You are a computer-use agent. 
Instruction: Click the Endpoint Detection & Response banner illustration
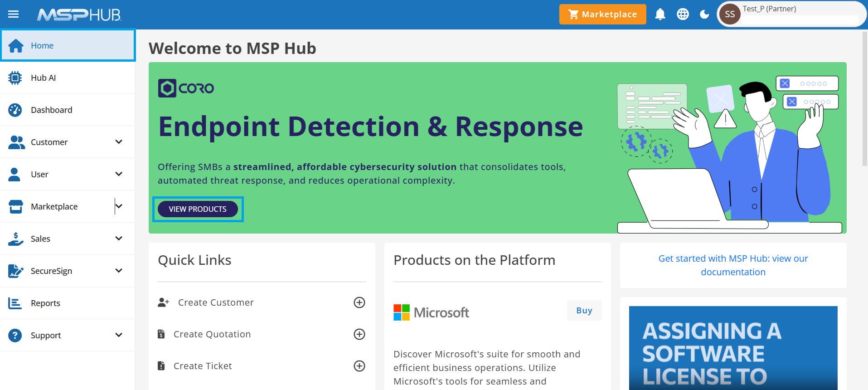(x=729, y=154)
